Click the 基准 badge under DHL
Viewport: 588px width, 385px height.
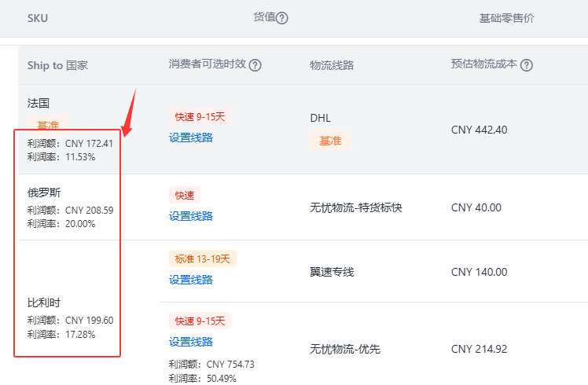(x=330, y=141)
